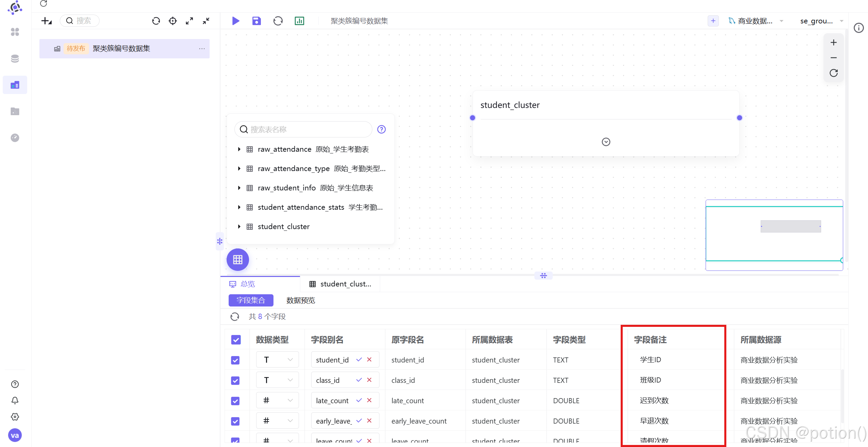Click the add new dataset plus icon
The width and height of the screenshot is (868, 447).
713,21
